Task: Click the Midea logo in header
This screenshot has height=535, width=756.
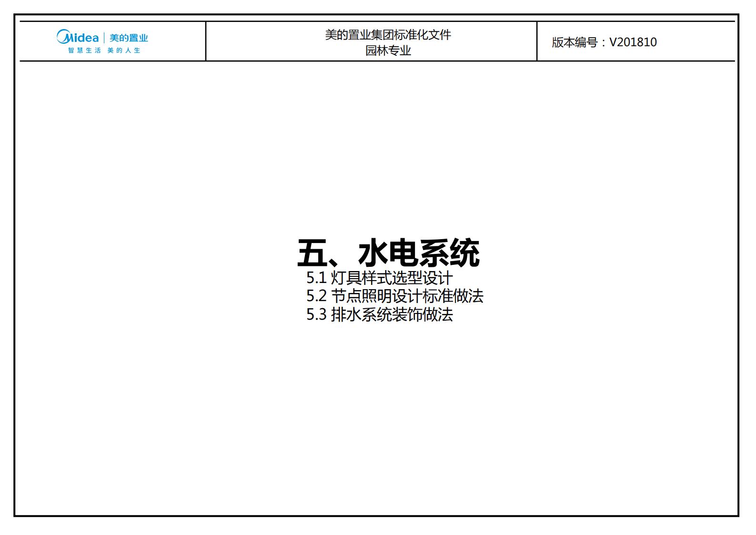Action: (x=78, y=37)
